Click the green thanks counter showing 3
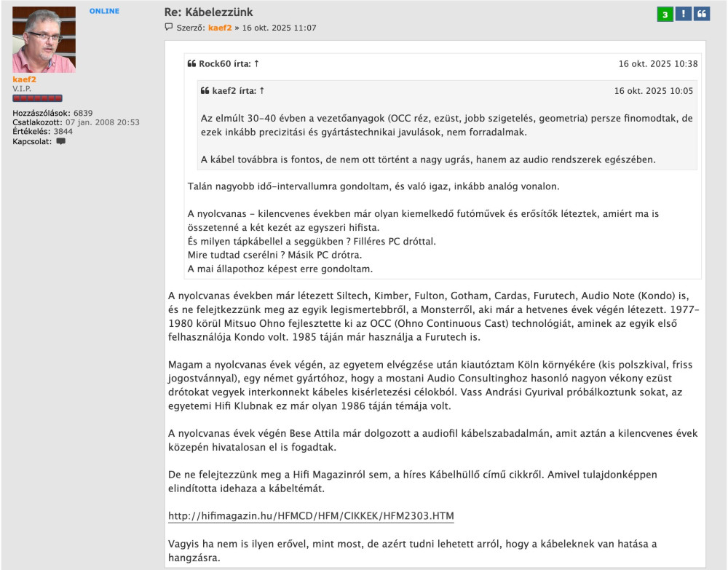The width and height of the screenshot is (728, 570). (665, 14)
